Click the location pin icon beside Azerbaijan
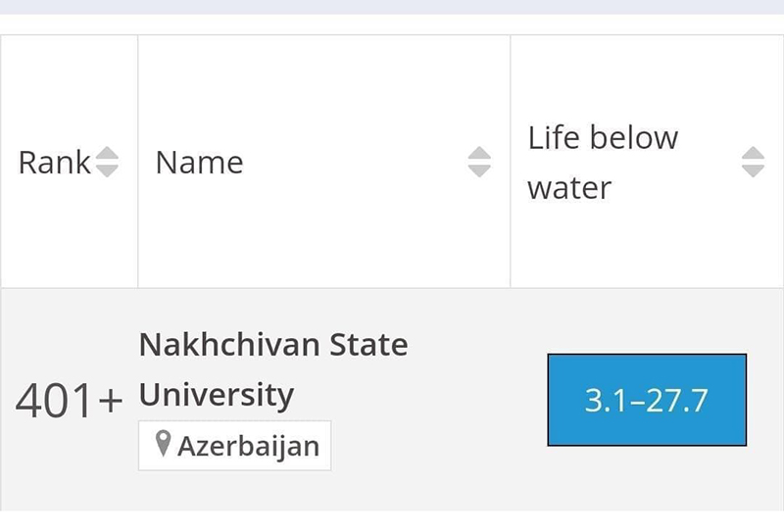 pyautogui.click(x=163, y=444)
